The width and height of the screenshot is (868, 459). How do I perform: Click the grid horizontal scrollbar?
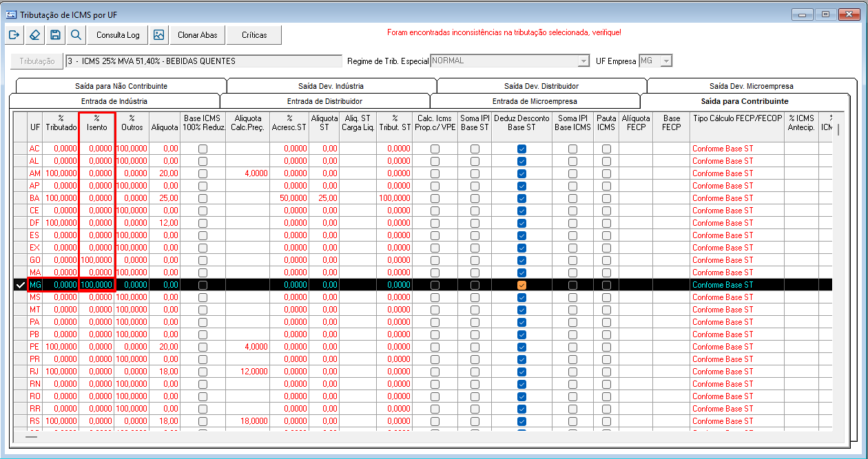click(x=32, y=436)
